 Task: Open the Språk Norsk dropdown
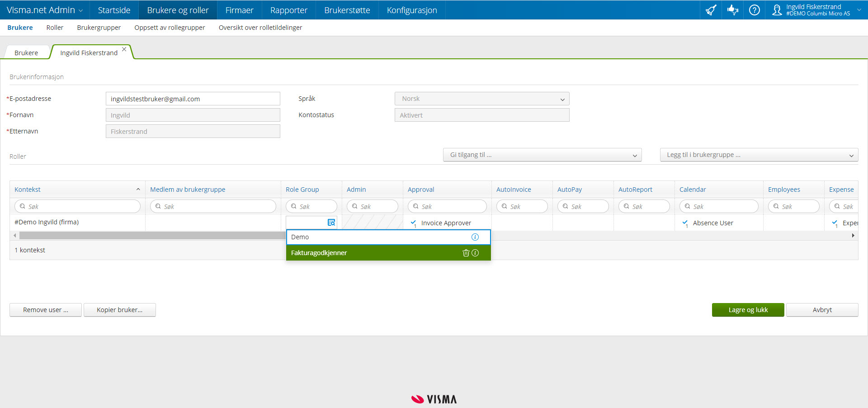[x=482, y=99]
